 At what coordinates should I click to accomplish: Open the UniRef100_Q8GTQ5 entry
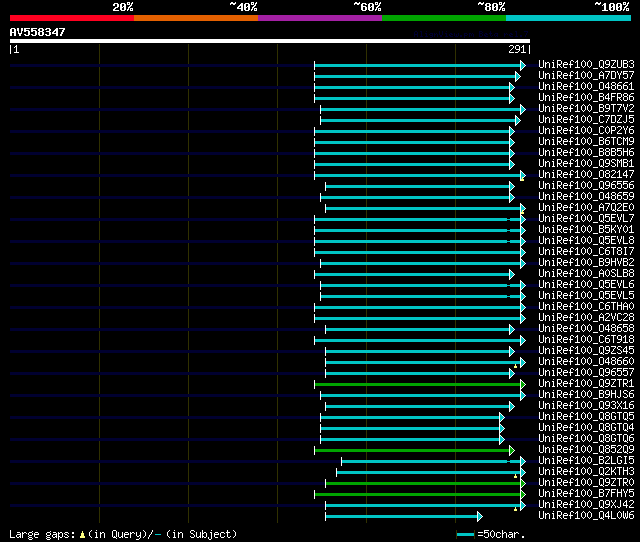(x=586, y=417)
